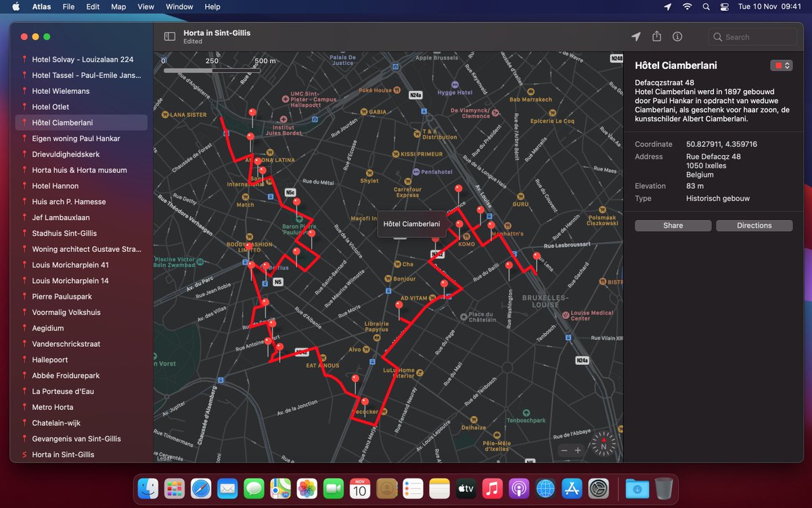Select Pierre Pauluspark in sidebar

[81, 297]
